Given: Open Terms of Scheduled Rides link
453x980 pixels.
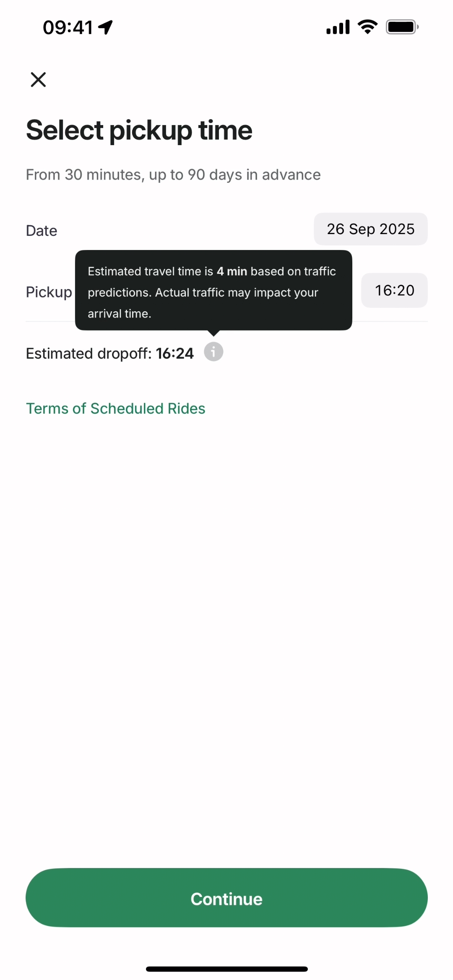Looking at the screenshot, I should coord(115,409).
